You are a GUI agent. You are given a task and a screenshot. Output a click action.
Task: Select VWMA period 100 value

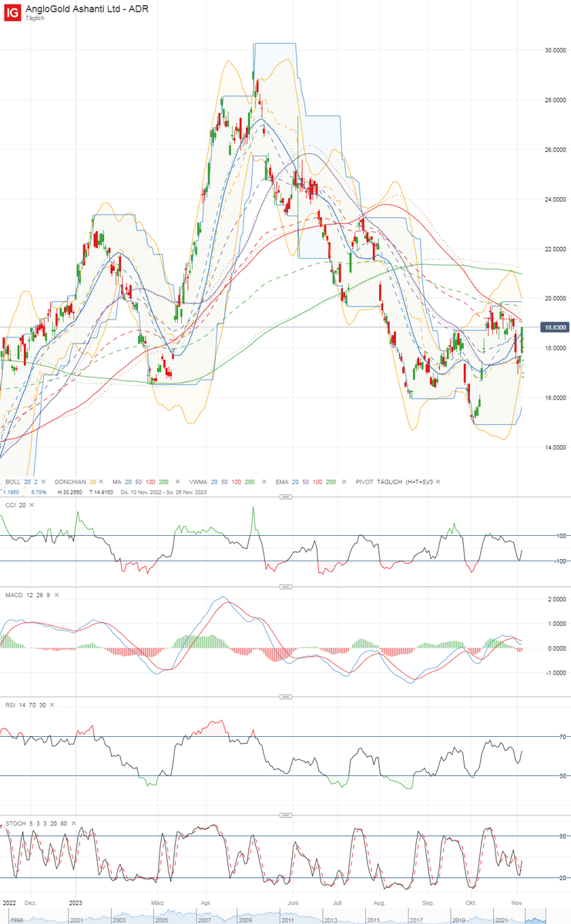tap(237, 481)
